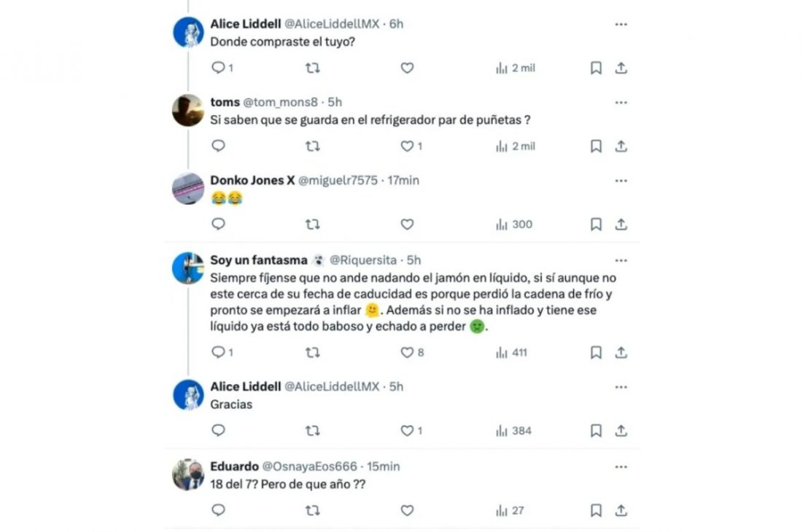Like Eduardo's '18 del 7?' tweet

pyautogui.click(x=407, y=510)
